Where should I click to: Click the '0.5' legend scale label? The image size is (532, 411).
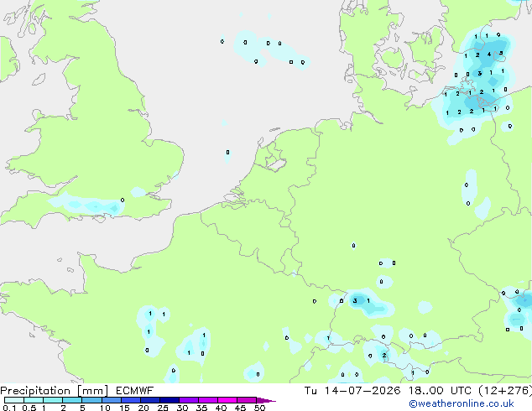tap(29, 408)
